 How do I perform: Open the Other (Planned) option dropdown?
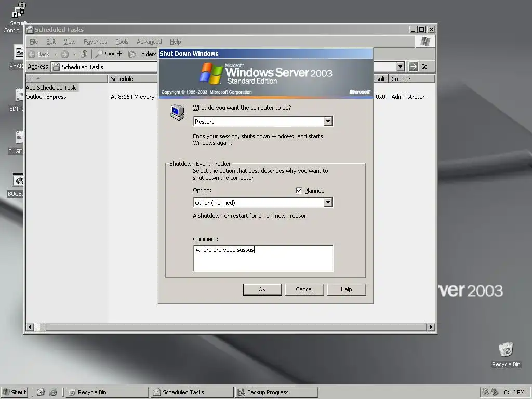point(328,202)
